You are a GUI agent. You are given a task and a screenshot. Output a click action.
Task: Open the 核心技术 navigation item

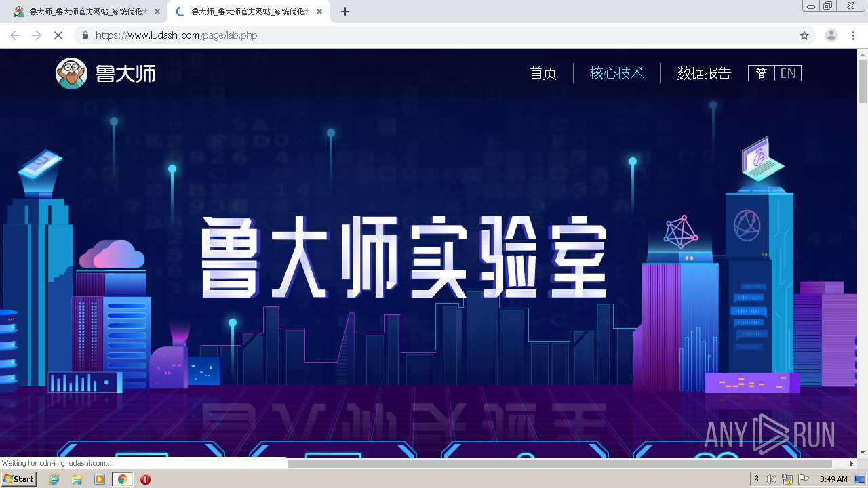point(617,73)
